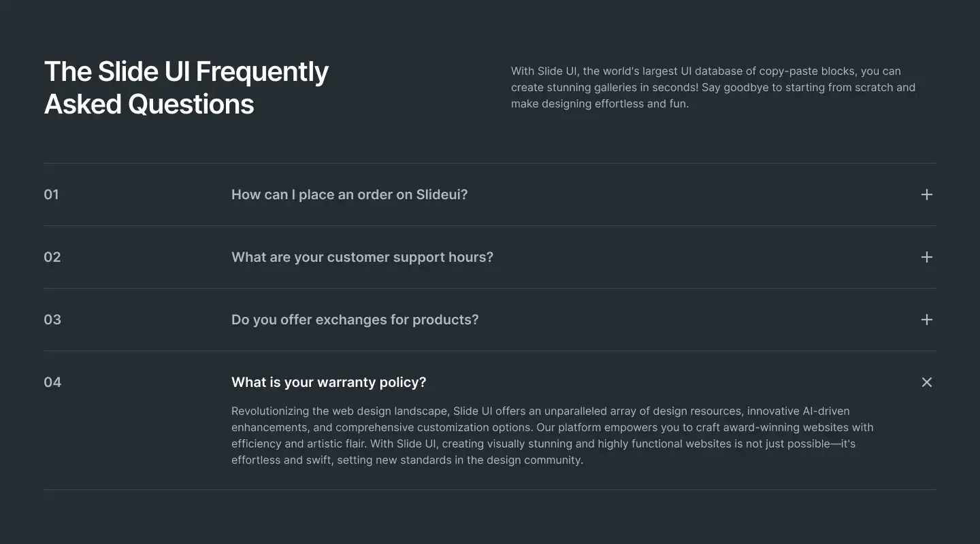Collapse "What is your warranty policy?" question title

329,382
